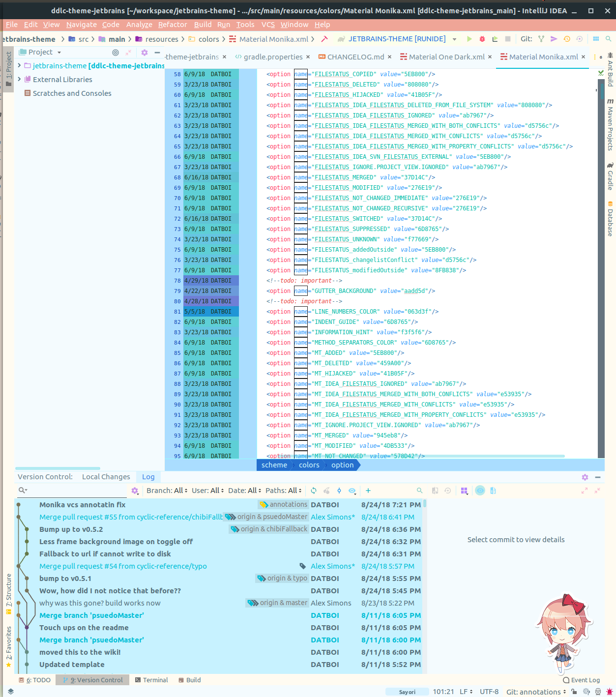Open the Date: All filter dropdown
The image size is (616, 697).
coord(244,490)
